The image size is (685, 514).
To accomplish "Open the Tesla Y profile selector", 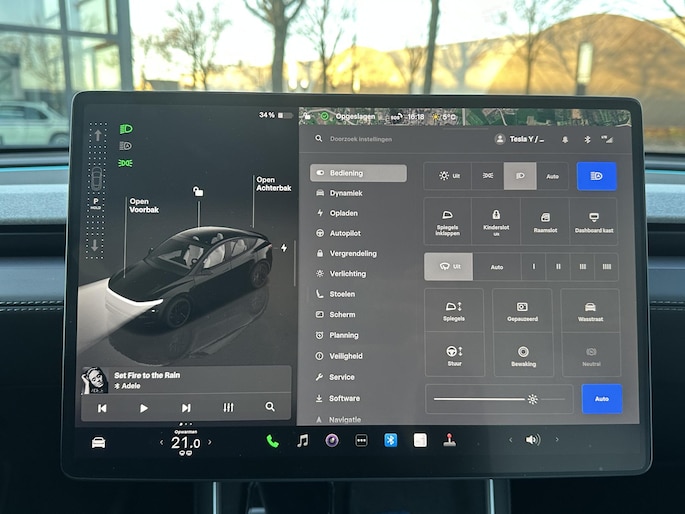I will (x=520, y=139).
